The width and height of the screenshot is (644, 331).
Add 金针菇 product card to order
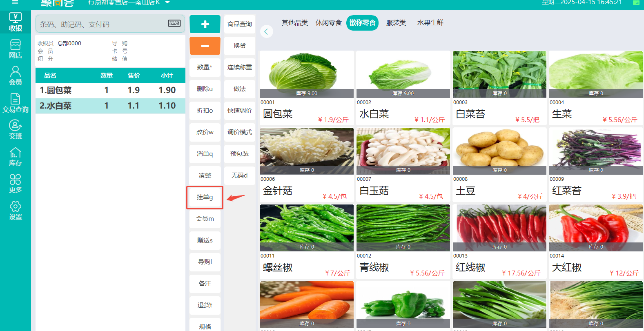(x=307, y=164)
